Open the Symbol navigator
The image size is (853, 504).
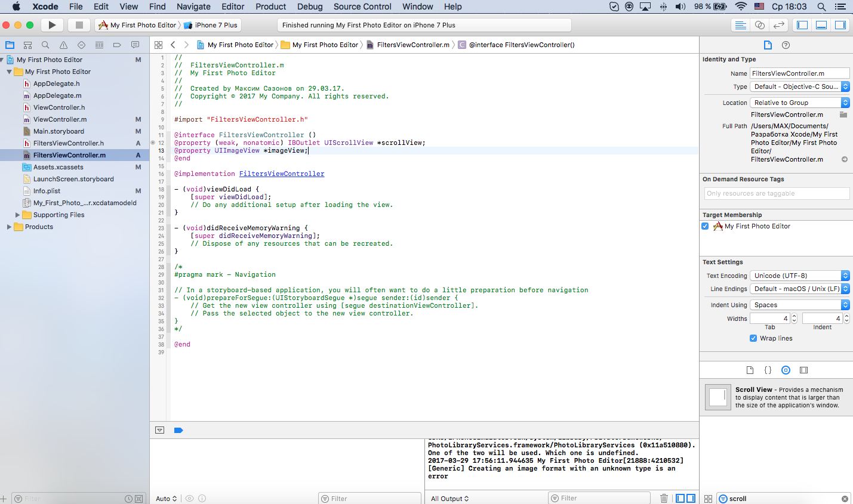click(x=27, y=45)
